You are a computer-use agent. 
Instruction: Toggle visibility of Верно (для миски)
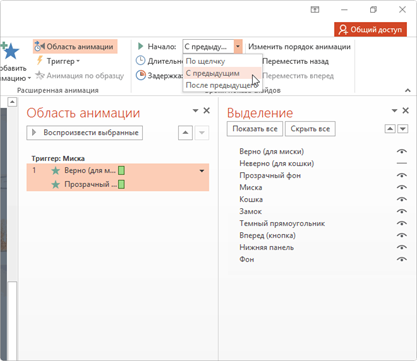point(402,151)
